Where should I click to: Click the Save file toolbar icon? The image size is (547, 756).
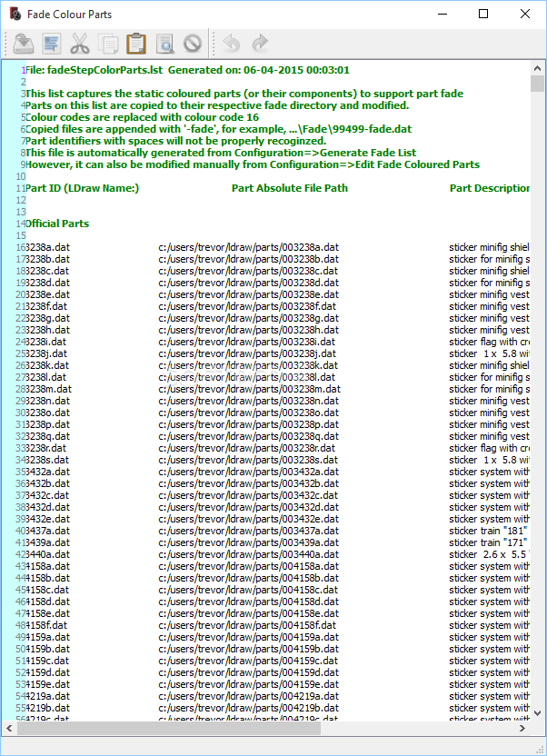pyautogui.click(x=23, y=44)
